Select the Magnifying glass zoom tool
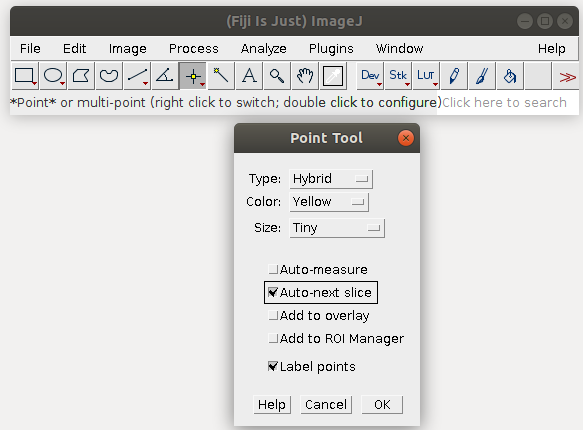This screenshot has height=430, width=583. click(277, 76)
